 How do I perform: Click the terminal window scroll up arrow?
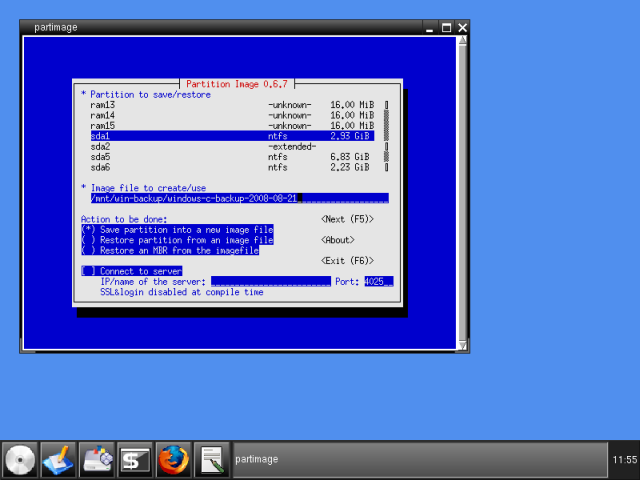(x=462, y=40)
